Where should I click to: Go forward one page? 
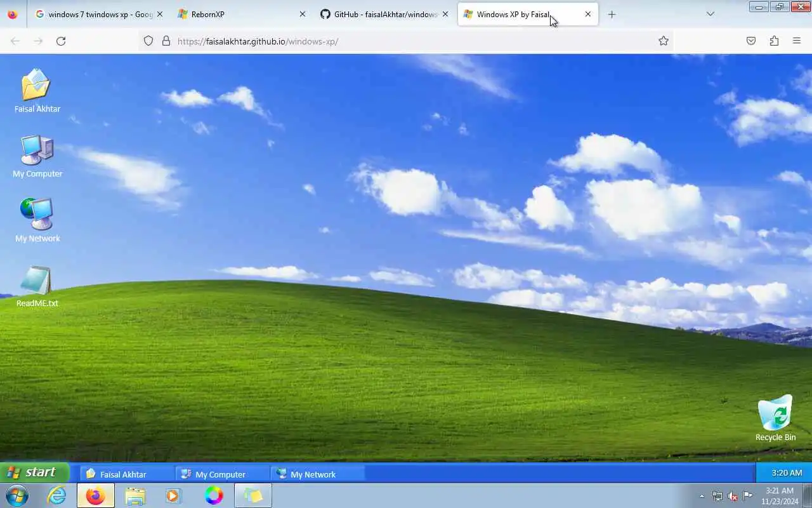(x=38, y=41)
